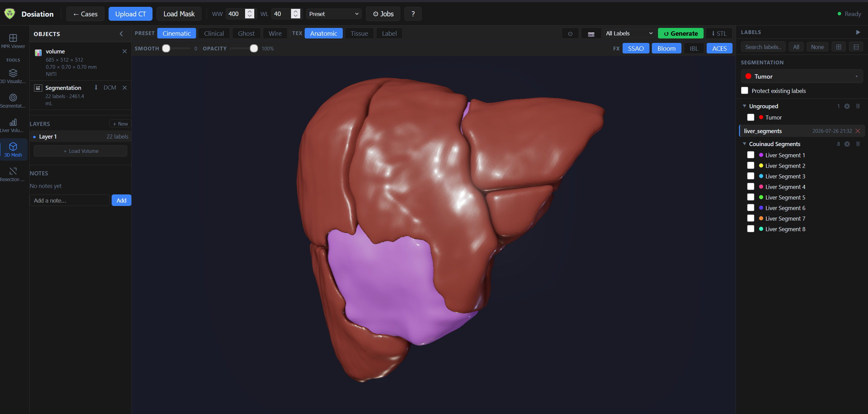This screenshot has height=414, width=868.
Task: Check Liver Segment 7 checkbox
Action: tap(751, 218)
